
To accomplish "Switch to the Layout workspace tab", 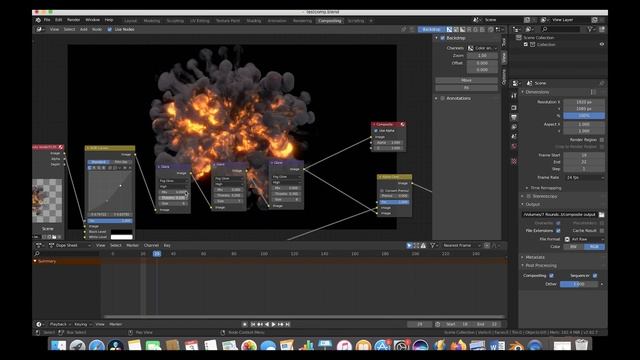I will coord(131,21).
